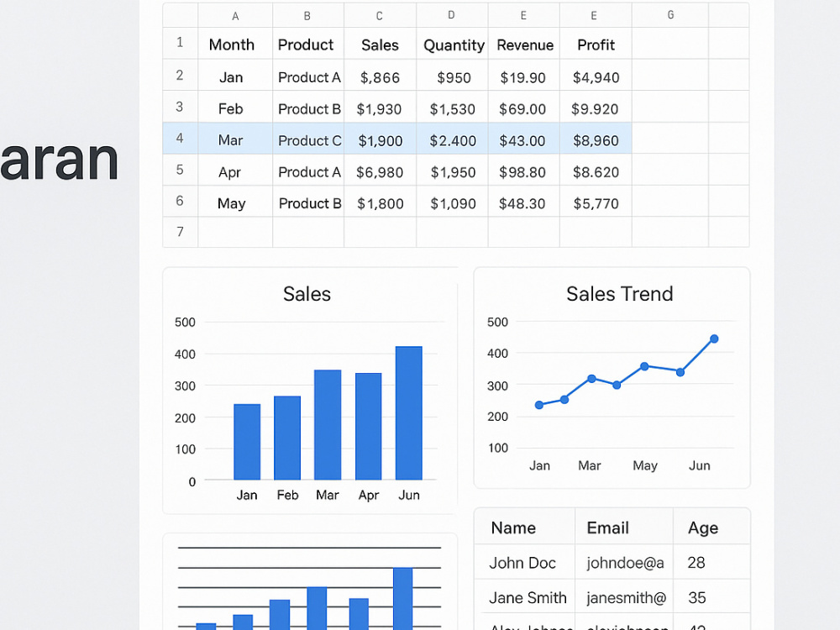Click the $5,770 profit cell
Viewport: 840px width, 630px height.
coord(596,202)
